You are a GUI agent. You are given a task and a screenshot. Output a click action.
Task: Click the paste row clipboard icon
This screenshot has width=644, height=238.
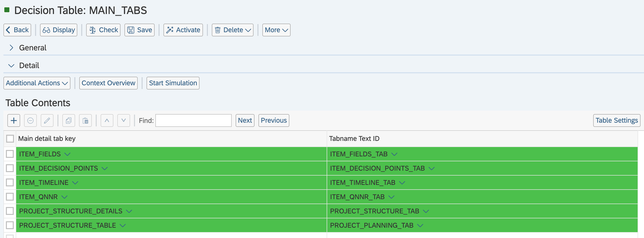[x=85, y=120]
